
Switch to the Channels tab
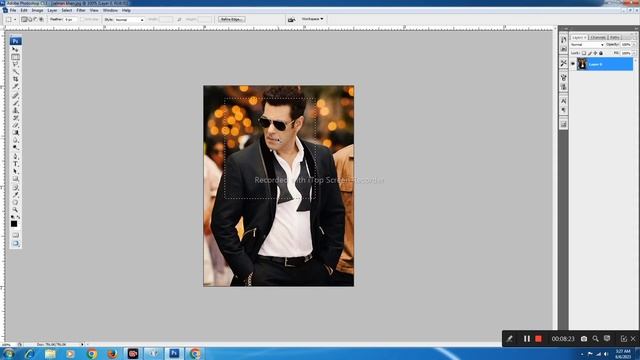point(598,37)
